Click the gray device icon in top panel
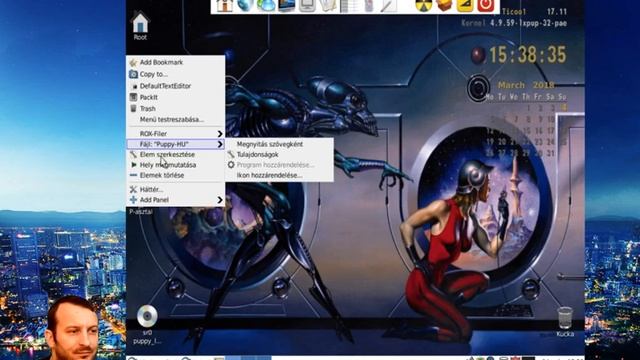The width and height of the screenshot is (640, 360). (x=307, y=6)
